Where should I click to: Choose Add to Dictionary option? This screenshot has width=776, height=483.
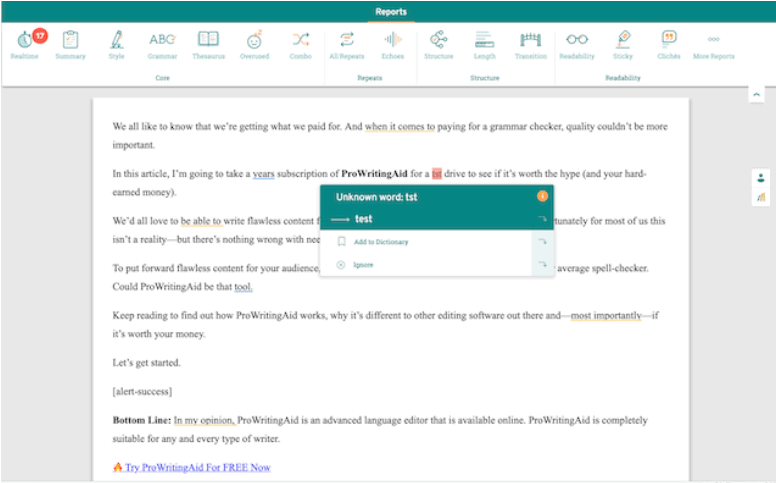(381, 242)
